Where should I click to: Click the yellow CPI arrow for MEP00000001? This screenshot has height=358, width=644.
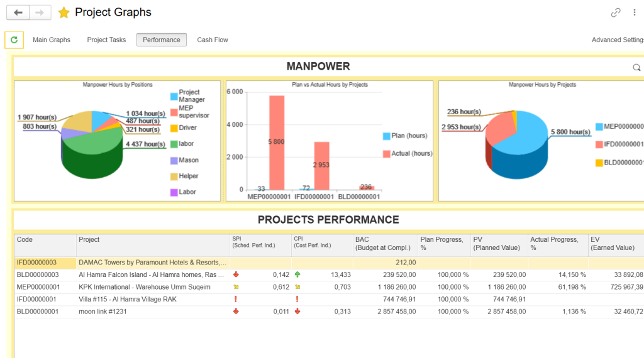(x=297, y=286)
